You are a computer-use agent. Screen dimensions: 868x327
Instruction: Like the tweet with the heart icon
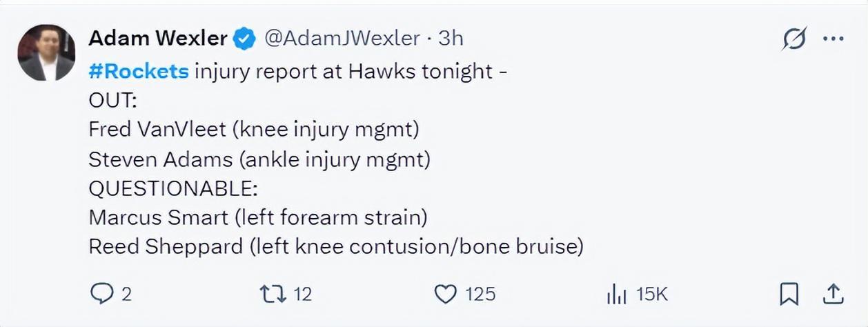(x=446, y=294)
